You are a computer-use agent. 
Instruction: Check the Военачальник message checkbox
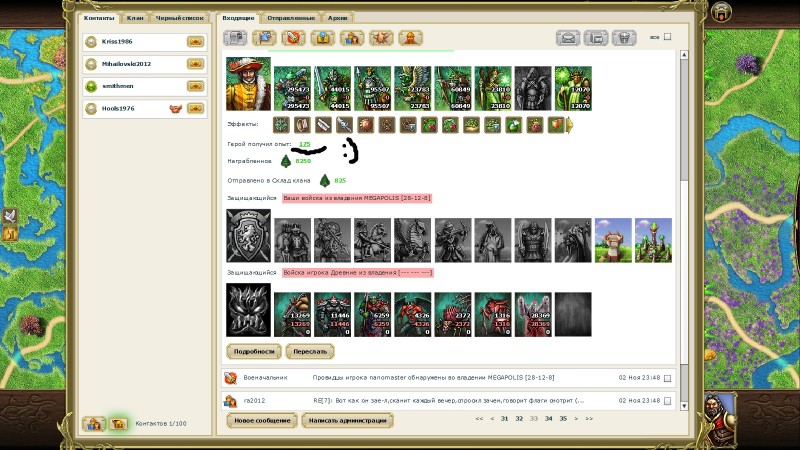pos(667,378)
